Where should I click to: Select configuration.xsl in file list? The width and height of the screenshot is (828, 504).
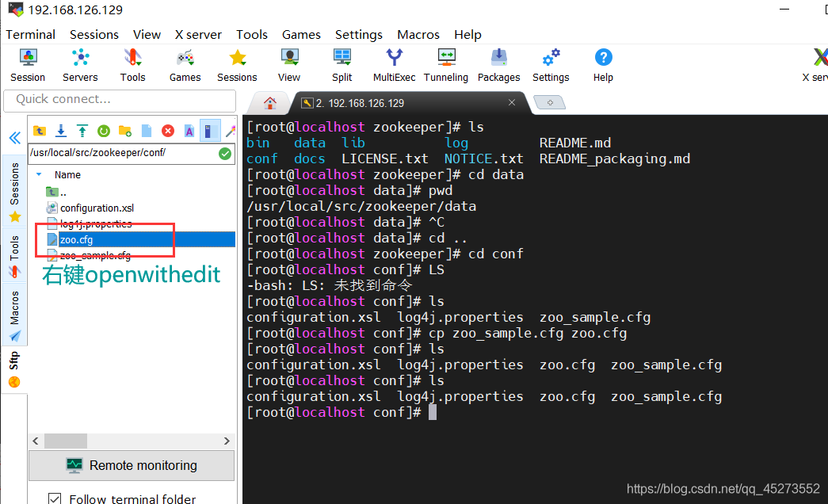point(90,208)
